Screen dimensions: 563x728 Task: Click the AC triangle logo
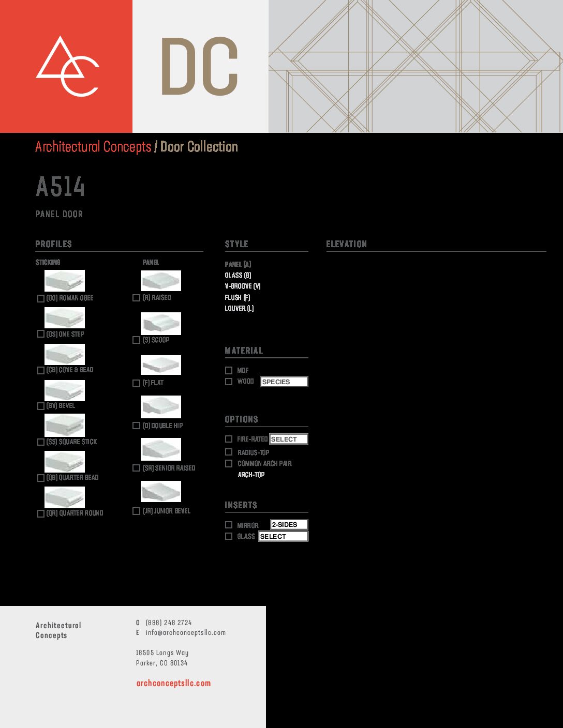67,66
